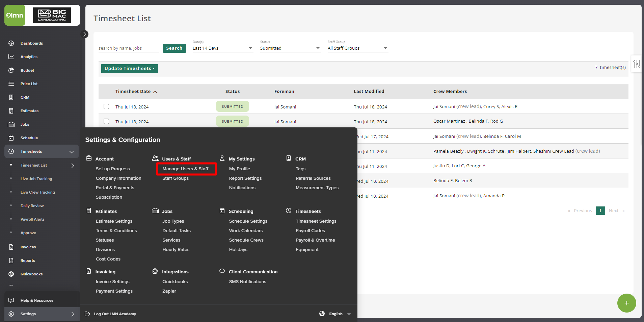The height and width of the screenshot is (322, 644).
Task: Open Hourly Rates under Jobs
Action: pos(176,250)
